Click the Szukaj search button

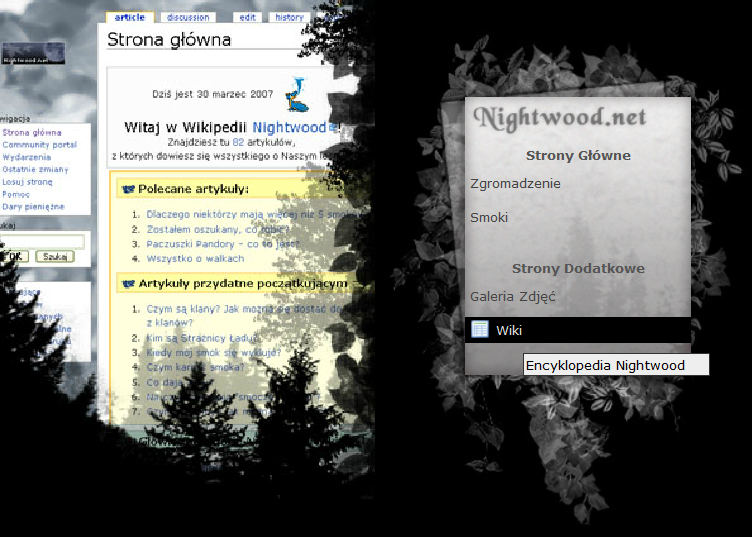coord(55,257)
